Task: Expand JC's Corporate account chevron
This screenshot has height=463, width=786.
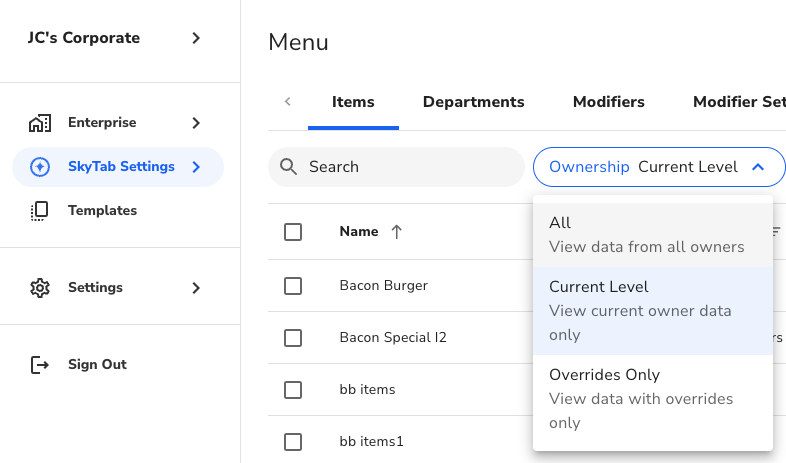Action: point(196,38)
